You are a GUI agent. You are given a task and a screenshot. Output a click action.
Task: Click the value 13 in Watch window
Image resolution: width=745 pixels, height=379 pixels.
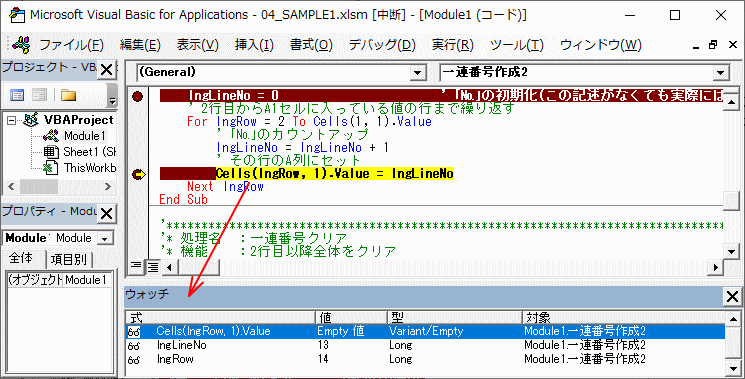coord(323,346)
